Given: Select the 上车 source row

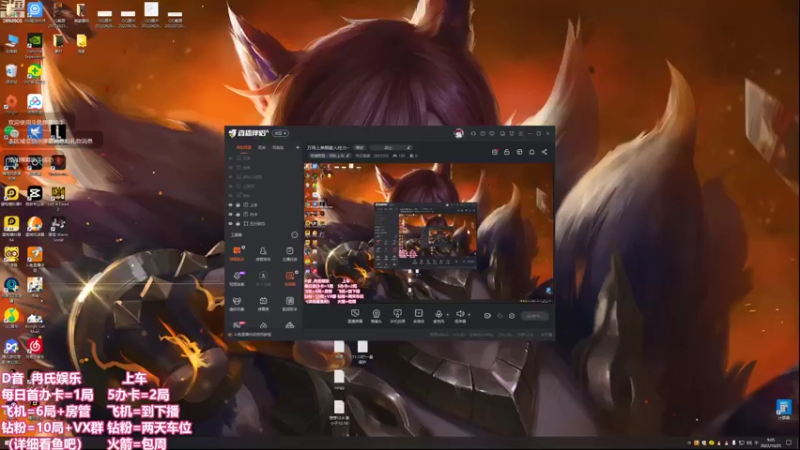Looking at the screenshot, I should [x=264, y=205].
